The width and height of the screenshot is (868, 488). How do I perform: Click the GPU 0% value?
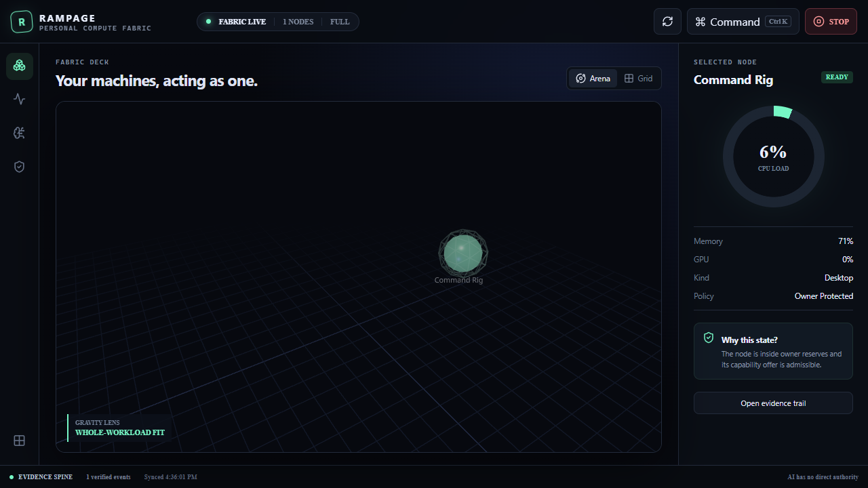point(848,260)
